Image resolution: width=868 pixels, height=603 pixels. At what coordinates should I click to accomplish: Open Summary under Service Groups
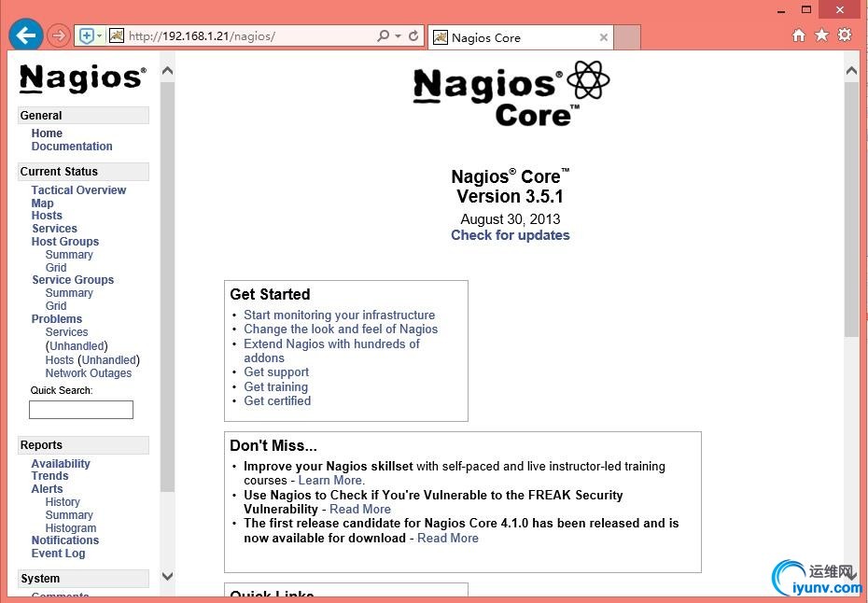pyautogui.click(x=69, y=293)
